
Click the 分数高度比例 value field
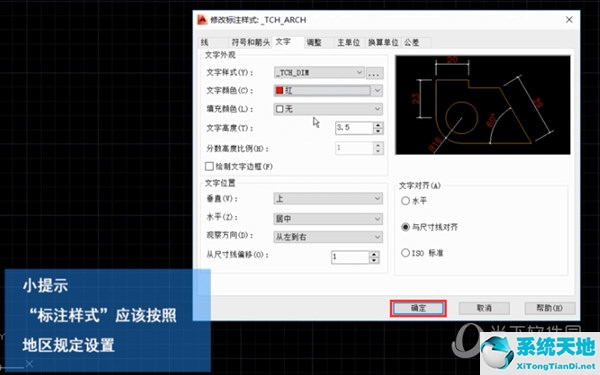click(x=354, y=148)
